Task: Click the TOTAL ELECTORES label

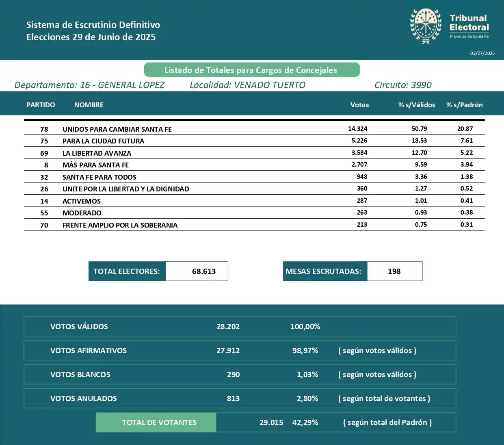Action: [127, 271]
